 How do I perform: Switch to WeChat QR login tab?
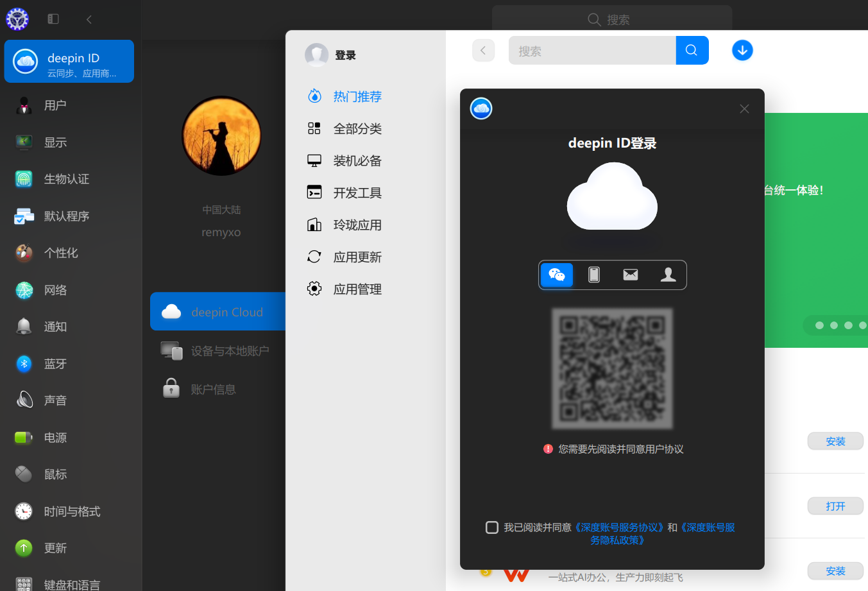(x=557, y=275)
